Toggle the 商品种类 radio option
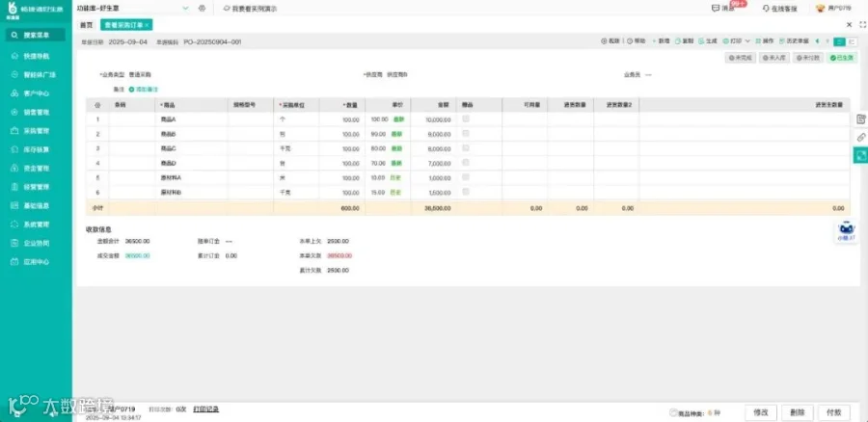 click(673, 412)
